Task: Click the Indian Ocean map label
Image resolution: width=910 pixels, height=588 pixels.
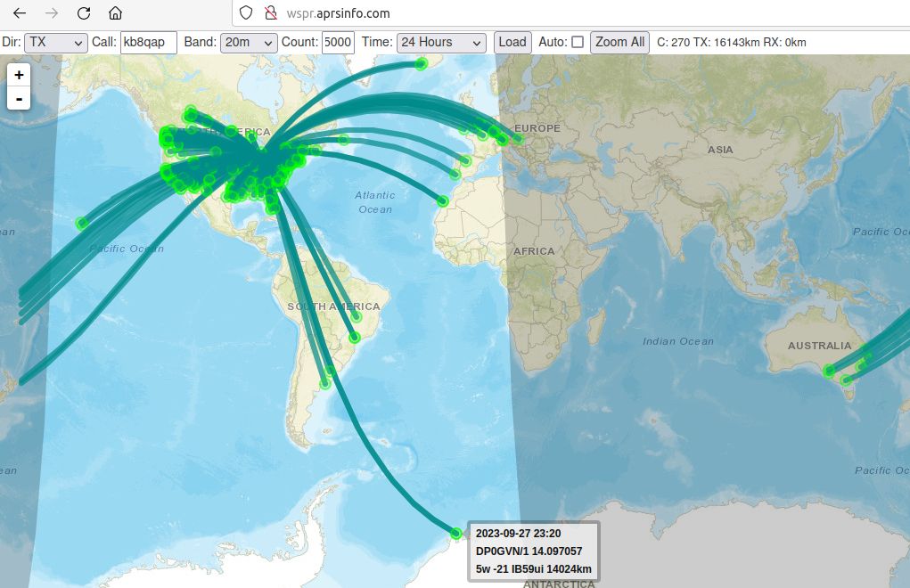Action: 678,341
